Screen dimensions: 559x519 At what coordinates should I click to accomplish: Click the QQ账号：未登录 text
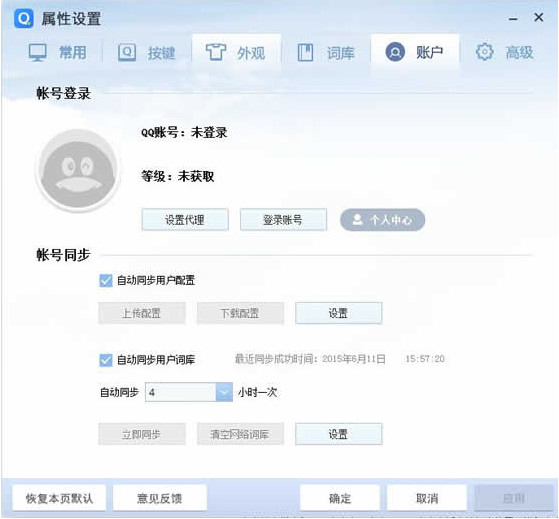[x=184, y=133]
